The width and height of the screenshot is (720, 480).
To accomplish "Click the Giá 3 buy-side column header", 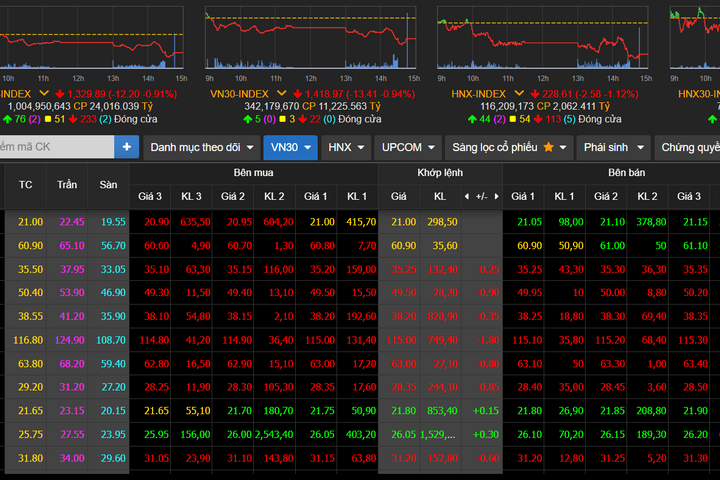I will pyautogui.click(x=150, y=197).
